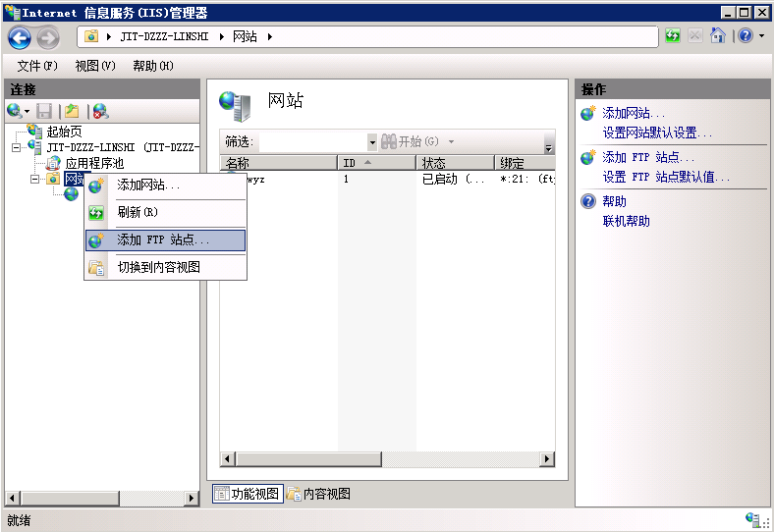Click the delete connection icon in 连接 toolbar
774x532 pixels.
tap(100, 112)
